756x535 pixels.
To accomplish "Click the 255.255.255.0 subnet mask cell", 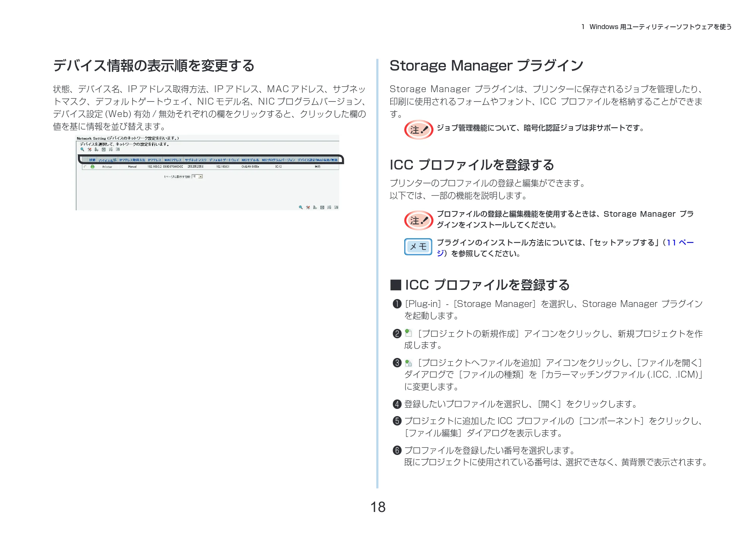I will tap(196, 167).
